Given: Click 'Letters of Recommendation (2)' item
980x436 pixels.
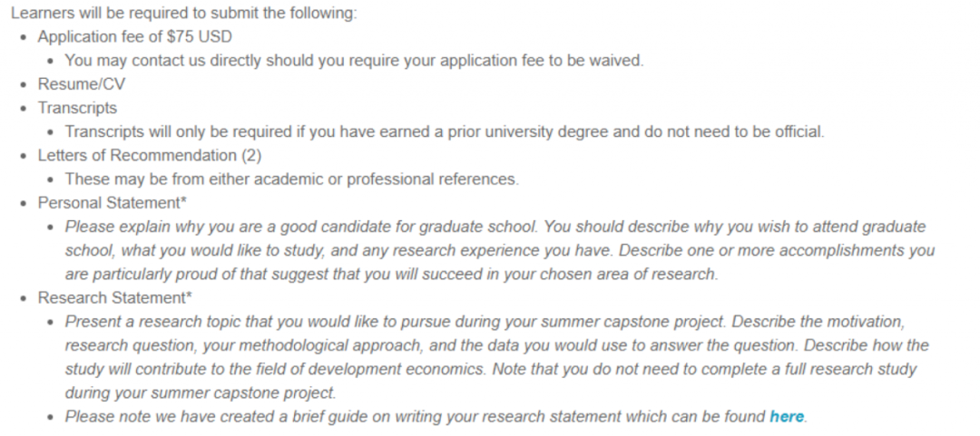Looking at the screenshot, I should (149, 155).
